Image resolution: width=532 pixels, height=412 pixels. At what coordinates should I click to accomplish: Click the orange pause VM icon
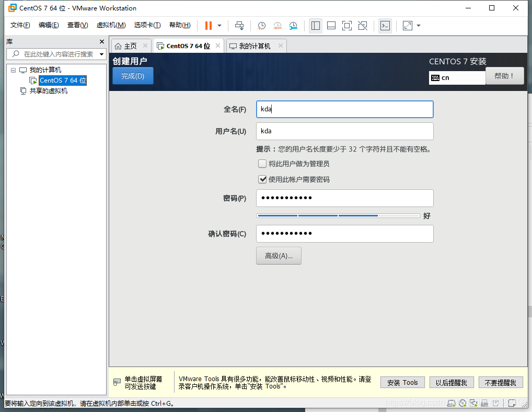[209, 26]
